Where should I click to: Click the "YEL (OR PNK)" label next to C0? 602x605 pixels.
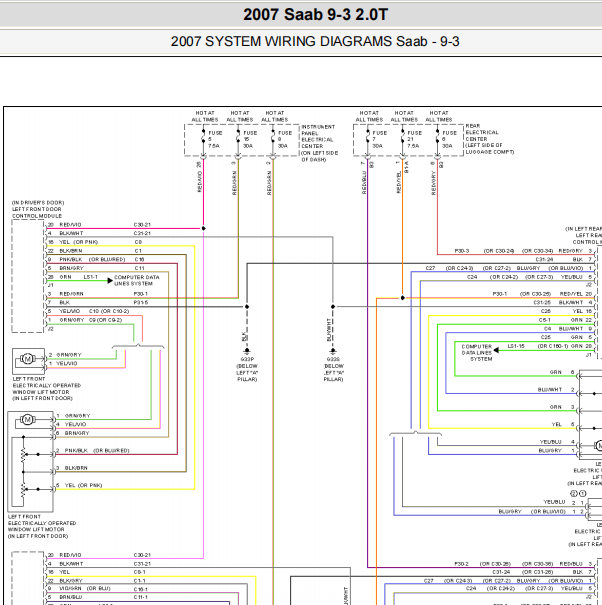point(78,242)
